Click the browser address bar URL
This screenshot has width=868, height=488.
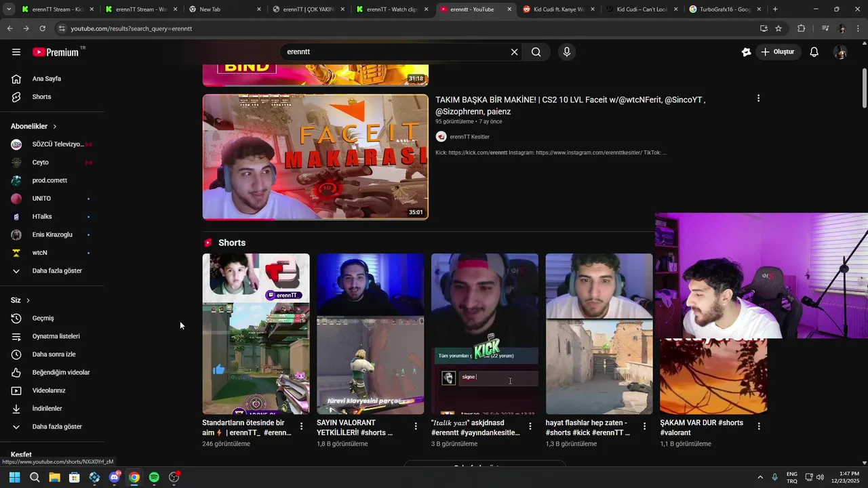pyautogui.click(x=132, y=28)
